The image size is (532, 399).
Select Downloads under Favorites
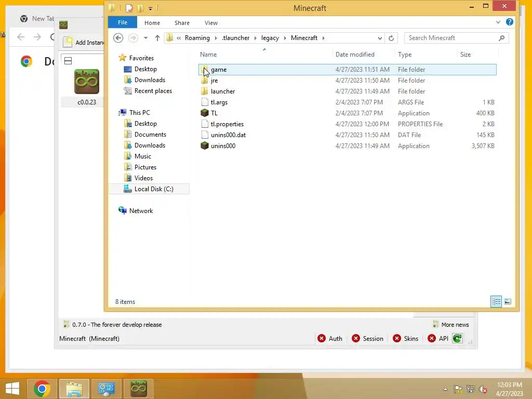click(x=150, y=79)
